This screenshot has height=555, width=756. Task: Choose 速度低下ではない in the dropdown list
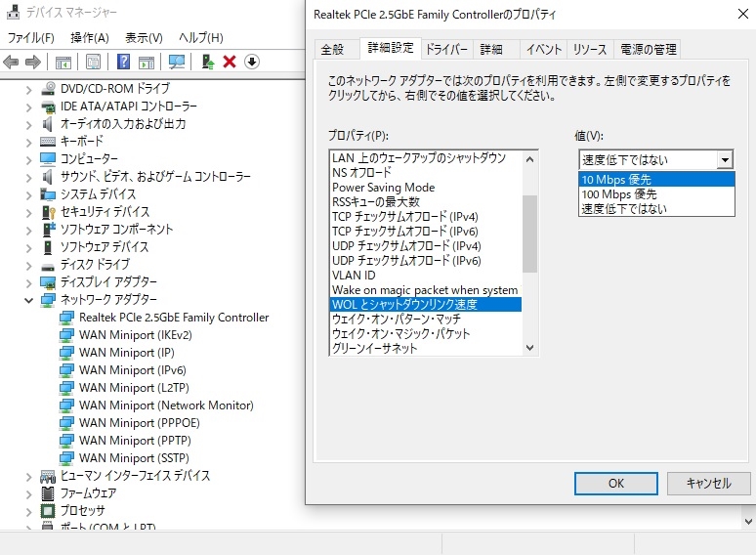(x=656, y=208)
